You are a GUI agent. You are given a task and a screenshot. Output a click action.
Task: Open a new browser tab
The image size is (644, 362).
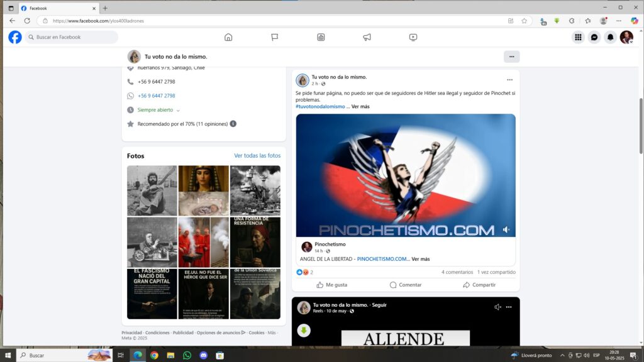105,8
